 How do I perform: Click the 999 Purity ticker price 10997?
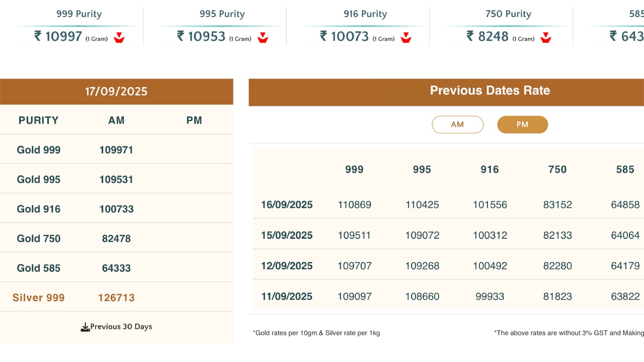[63, 37]
